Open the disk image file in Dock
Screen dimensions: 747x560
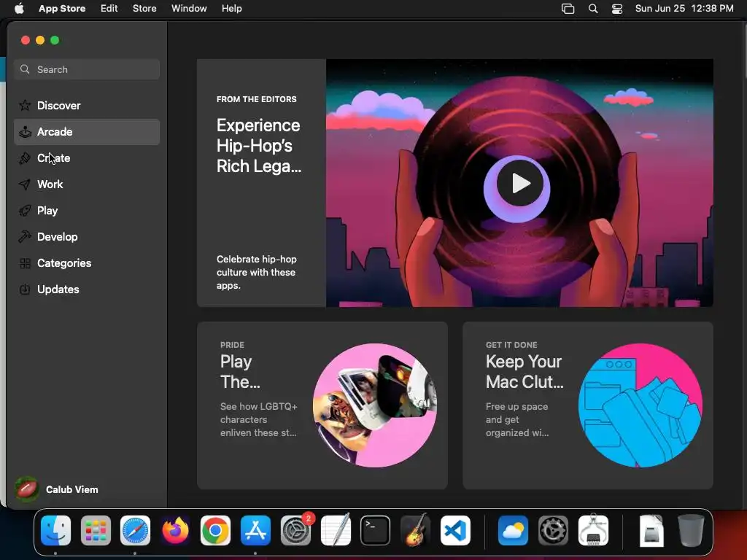tap(651, 530)
